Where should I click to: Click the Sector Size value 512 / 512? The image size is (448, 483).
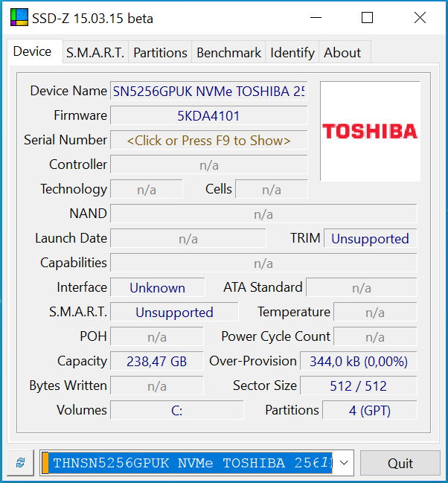tap(359, 386)
